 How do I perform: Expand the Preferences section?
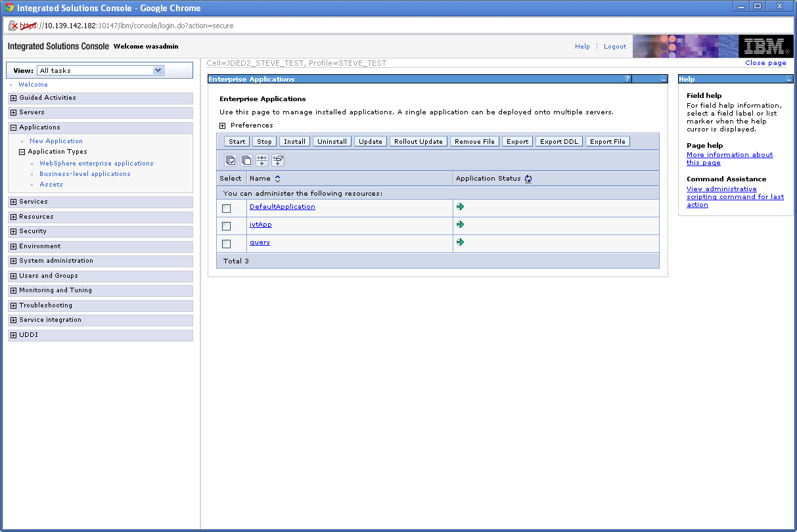click(223, 125)
